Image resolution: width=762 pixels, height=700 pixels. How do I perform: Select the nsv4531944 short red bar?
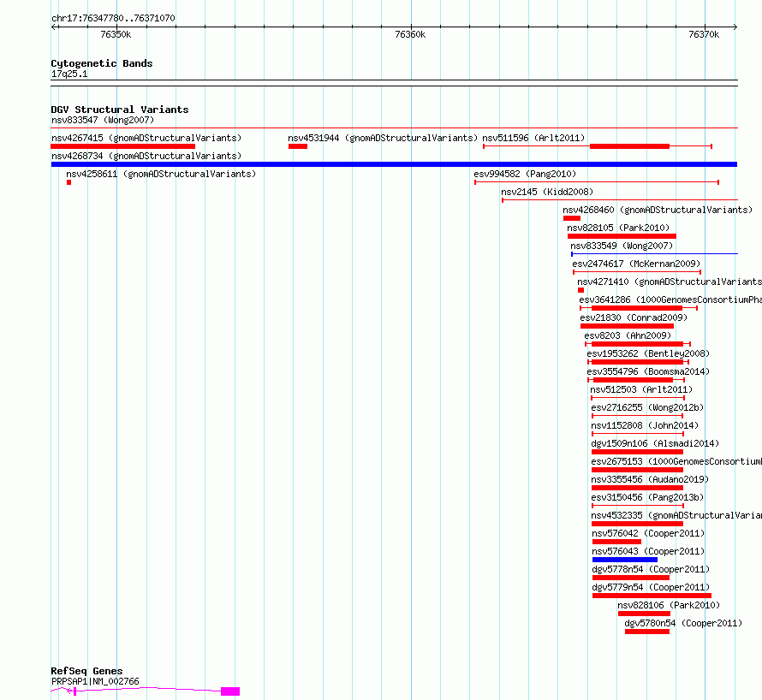click(x=298, y=146)
